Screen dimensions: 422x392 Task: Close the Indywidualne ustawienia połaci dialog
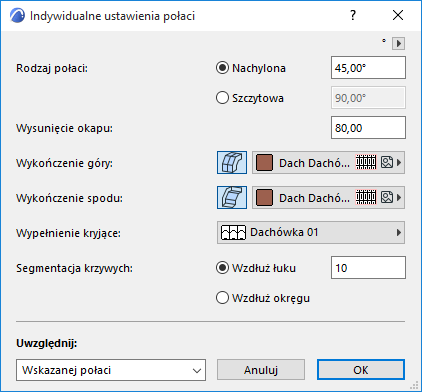398,15
